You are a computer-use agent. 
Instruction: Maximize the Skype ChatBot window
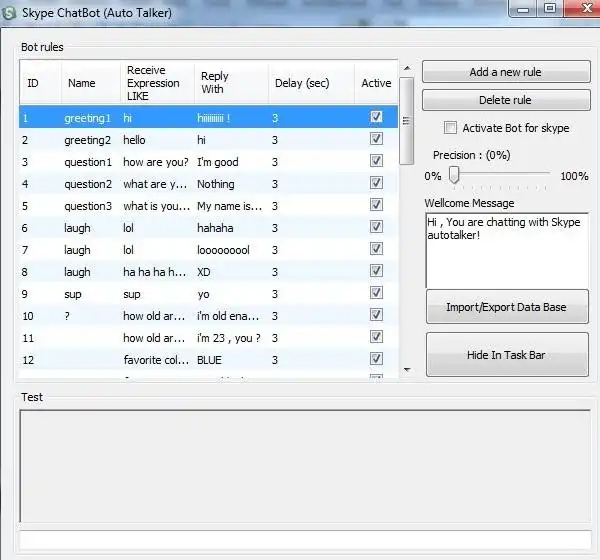click(550, 8)
